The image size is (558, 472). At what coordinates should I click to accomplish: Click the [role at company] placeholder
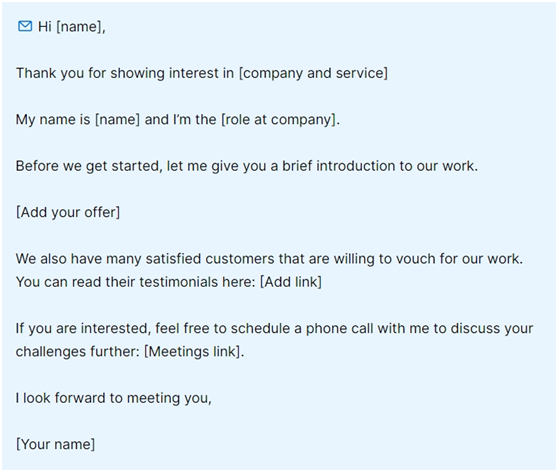(279, 119)
